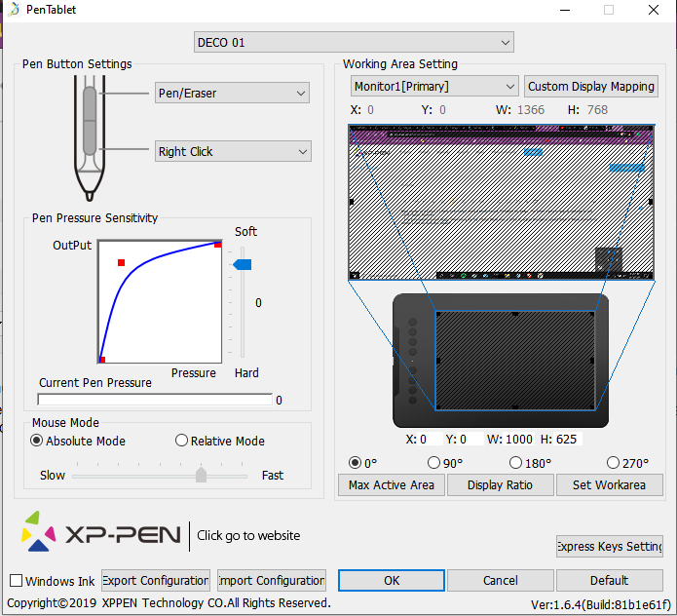The width and height of the screenshot is (677, 616).
Task: Open the DECO 01 device dropdown
Action: pyautogui.click(x=354, y=42)
